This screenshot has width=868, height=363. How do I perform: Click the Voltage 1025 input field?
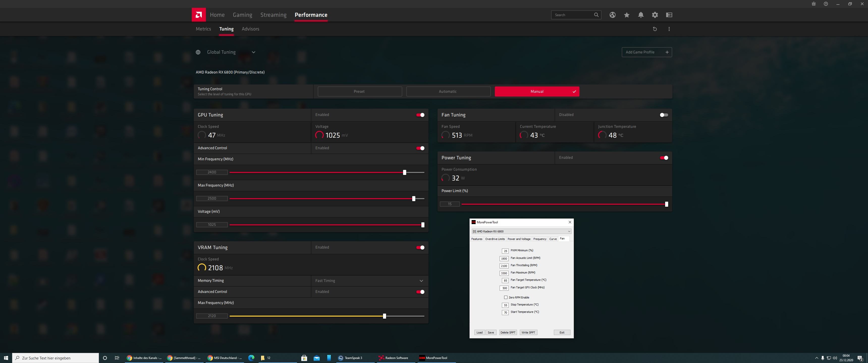(212, 225)
